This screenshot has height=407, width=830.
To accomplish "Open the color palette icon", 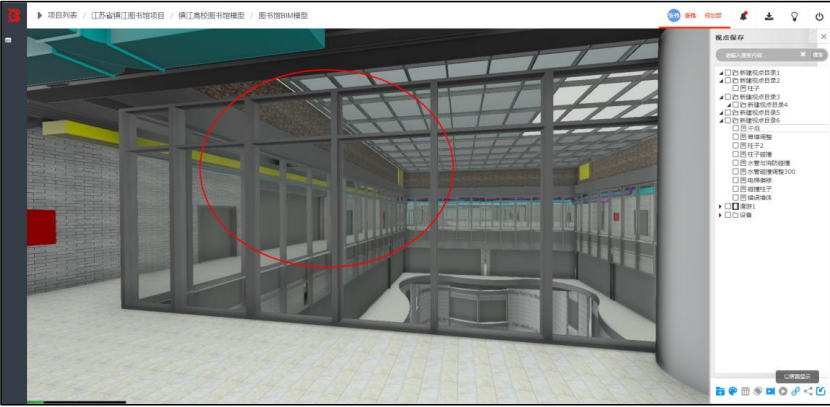I will [x=733, y=391].
